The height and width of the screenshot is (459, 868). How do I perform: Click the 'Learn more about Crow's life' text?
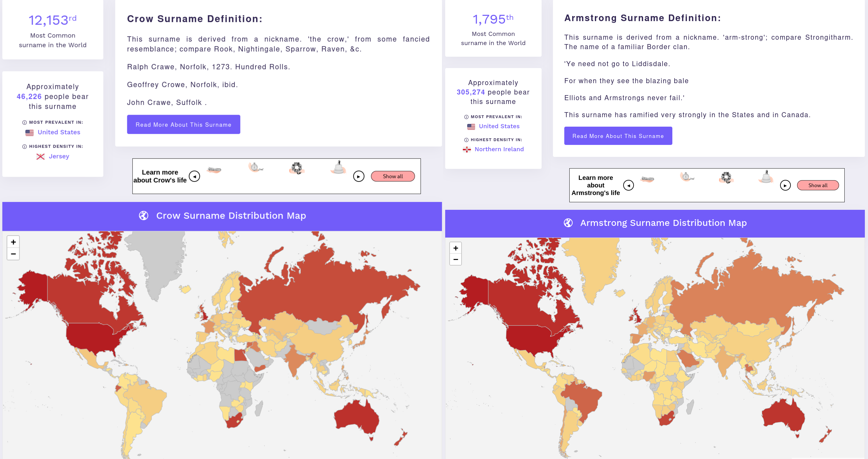click(160, 176)
